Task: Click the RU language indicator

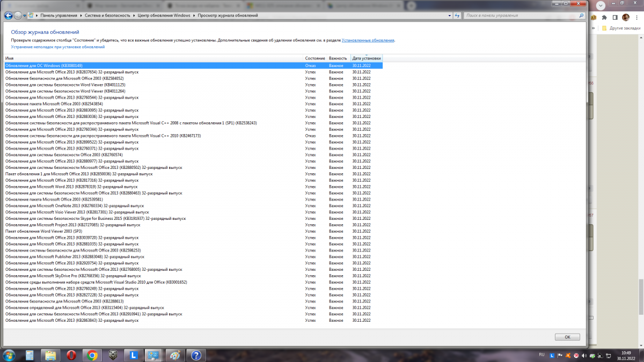Action: click(541, 355)
